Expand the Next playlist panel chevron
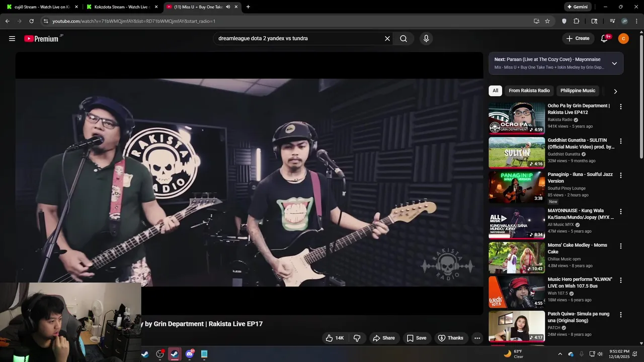This screenshot has height=362, width=644. [614, 63]
